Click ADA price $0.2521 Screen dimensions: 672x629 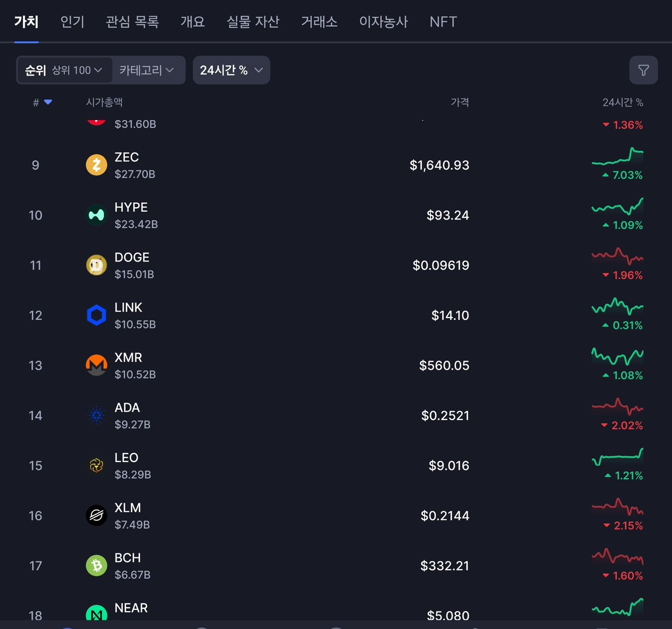tap(445, 416)
